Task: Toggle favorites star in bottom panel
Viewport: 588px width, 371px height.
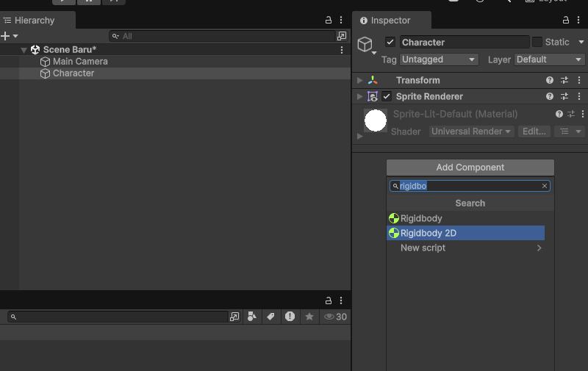Action: (x=309, y=317)
